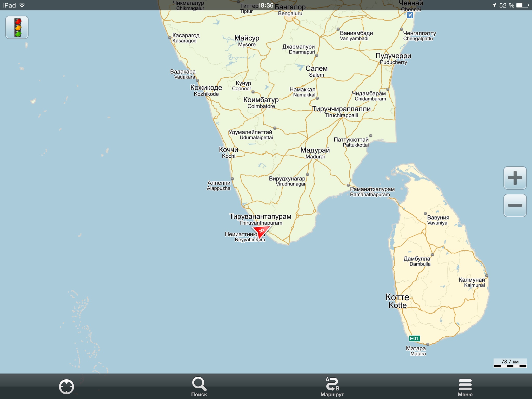Center map on my location

66,387
